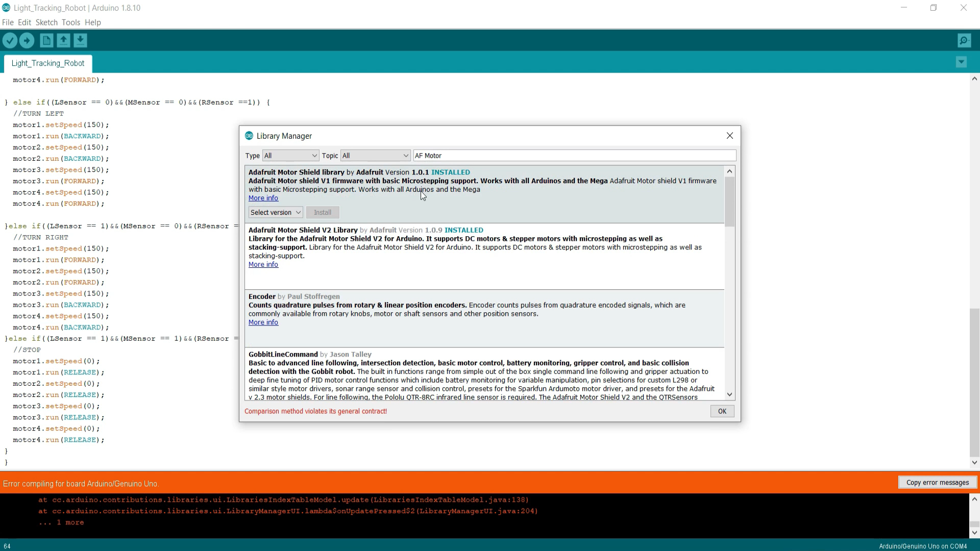Viewport: 980px width, 551px height.
Task: Click the LibraryManagerUI.lambda console error line
Action: point(288,511)
